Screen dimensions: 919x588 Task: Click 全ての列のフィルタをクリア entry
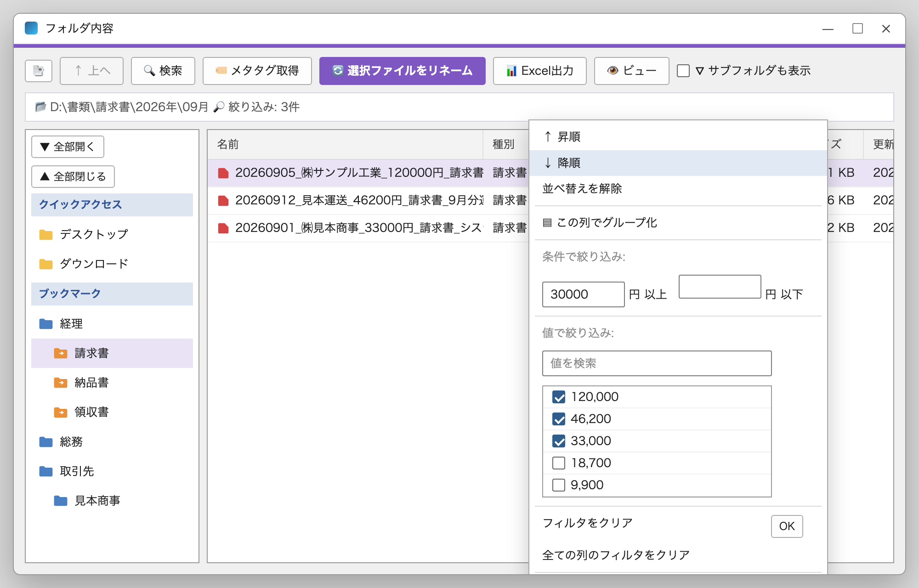616,555
